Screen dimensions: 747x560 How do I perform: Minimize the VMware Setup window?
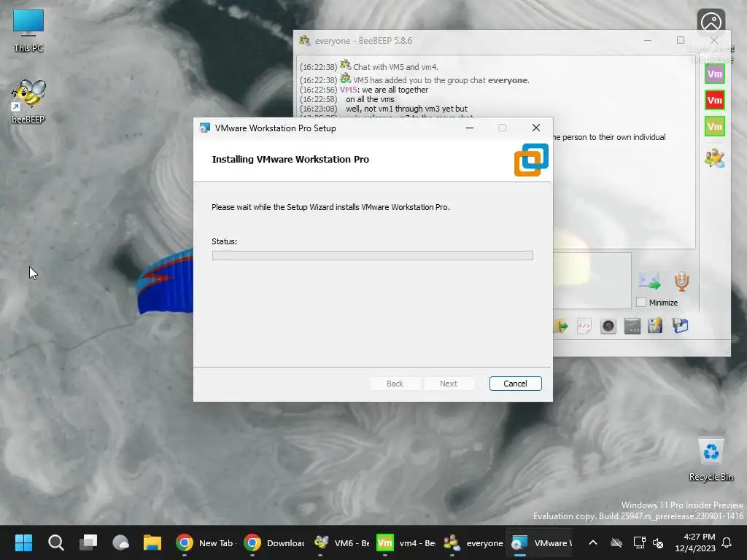click(469, 128)
